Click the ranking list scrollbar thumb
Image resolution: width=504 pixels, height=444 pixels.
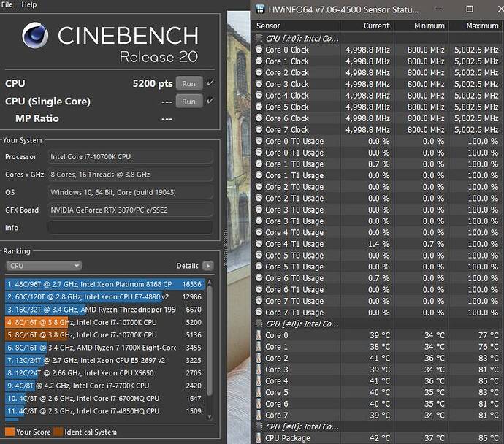point(210,340)
